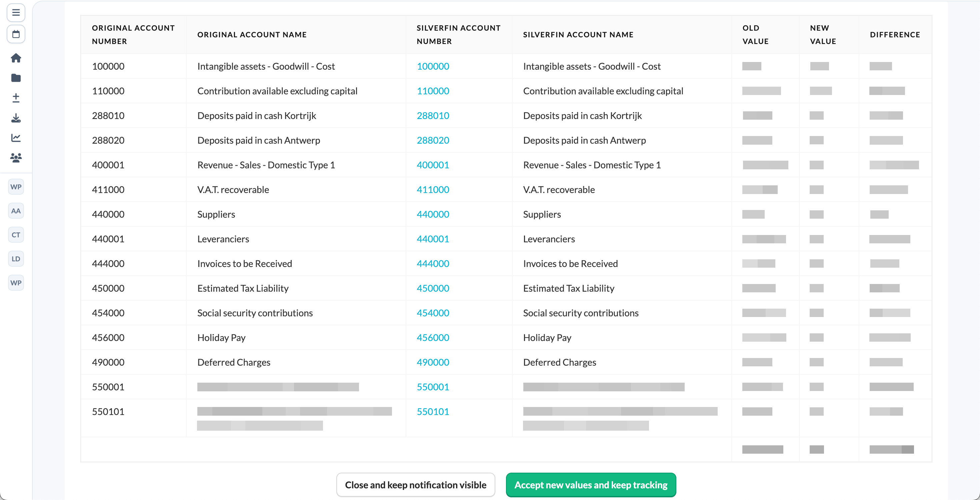Open Silverfin account link 411000
Viewport: 980px width, 500px height.
(x=433, y=189)
